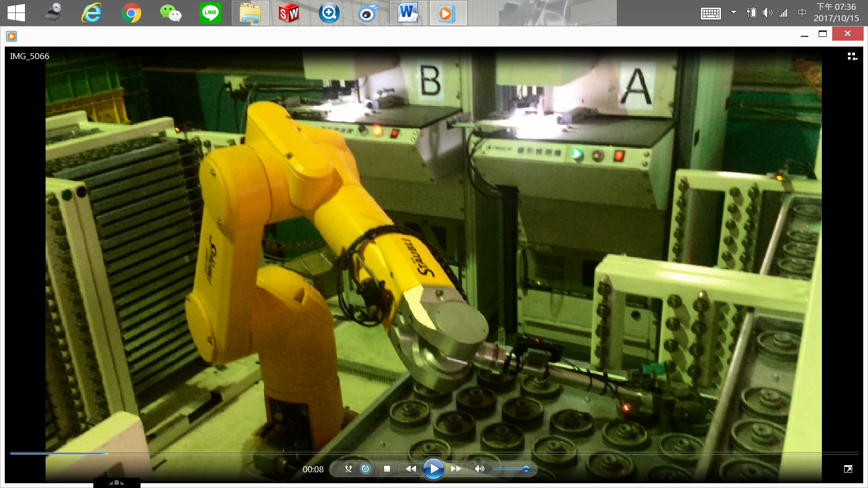Enter full screen view mode
Viewport: 868px width, 488px height.
[848, 469]
